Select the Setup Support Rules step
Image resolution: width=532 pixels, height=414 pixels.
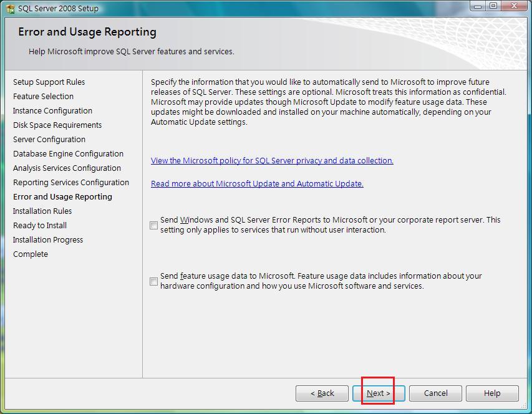click(x=49, y=82)
